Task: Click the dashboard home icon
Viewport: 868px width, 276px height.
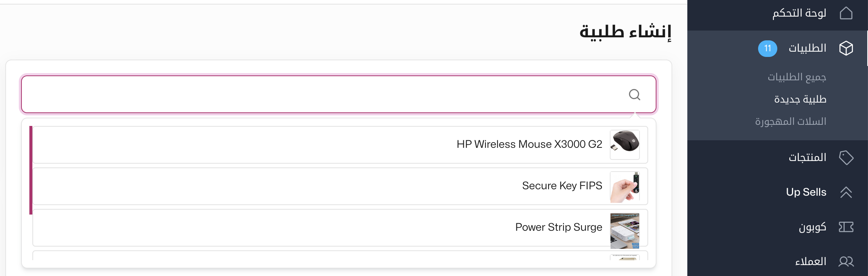Action: [846, 13]
